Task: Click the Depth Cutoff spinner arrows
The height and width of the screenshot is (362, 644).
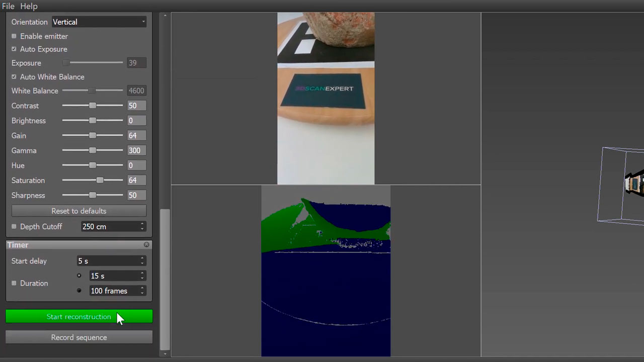Action: pos(142,227)
